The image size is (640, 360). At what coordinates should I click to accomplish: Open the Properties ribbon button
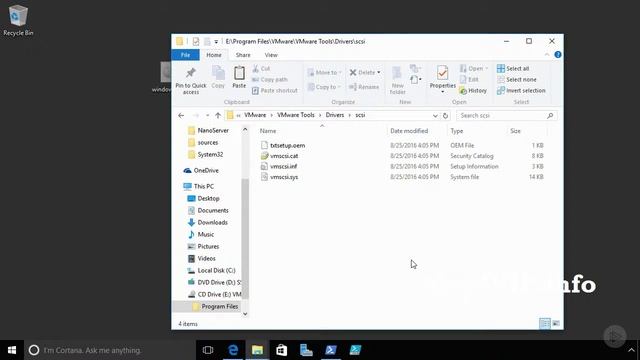pos(442,78)
